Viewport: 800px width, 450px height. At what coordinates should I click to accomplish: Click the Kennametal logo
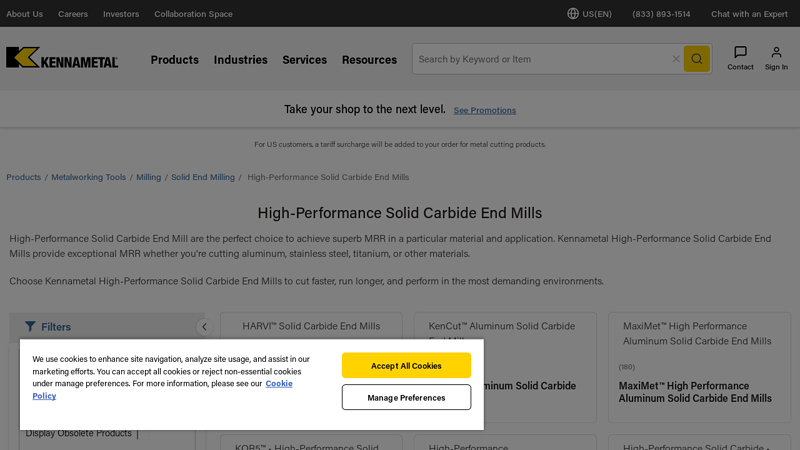point(62,58)
